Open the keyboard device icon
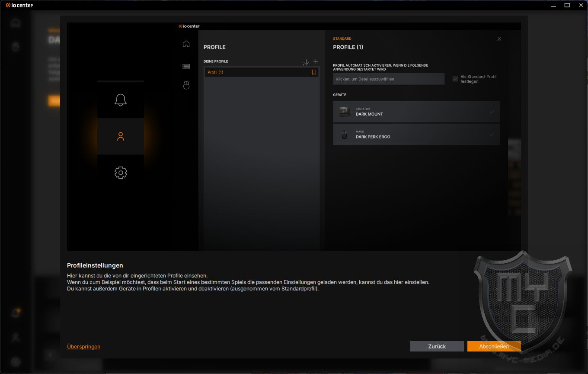The width and height of the screenshot is (588, 374). pos(186,66)
